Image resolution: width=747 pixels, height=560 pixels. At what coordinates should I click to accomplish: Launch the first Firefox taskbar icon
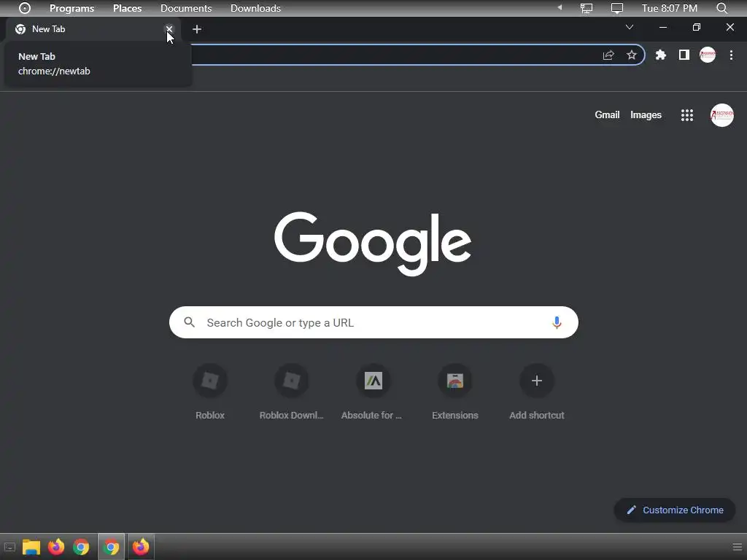point(56,547)
